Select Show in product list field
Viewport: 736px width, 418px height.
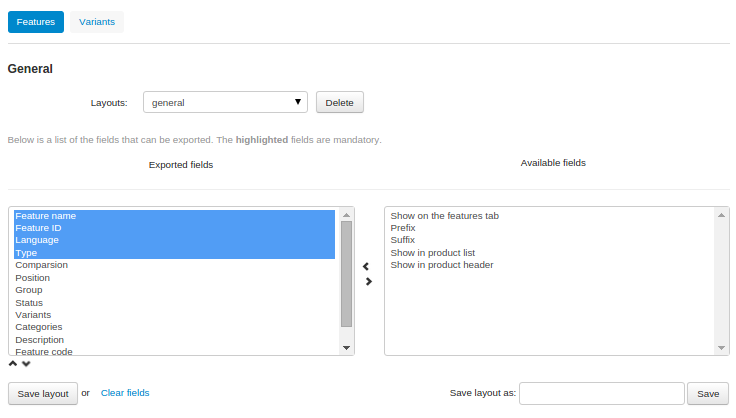click(x=551, y=253)
